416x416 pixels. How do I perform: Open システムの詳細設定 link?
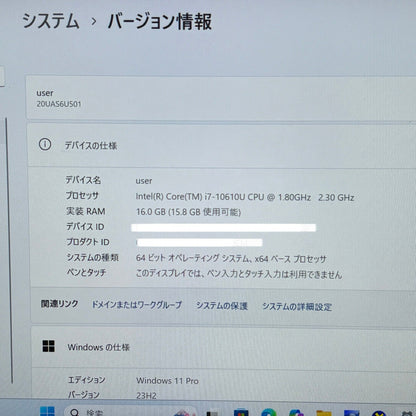tap(297, 306)
